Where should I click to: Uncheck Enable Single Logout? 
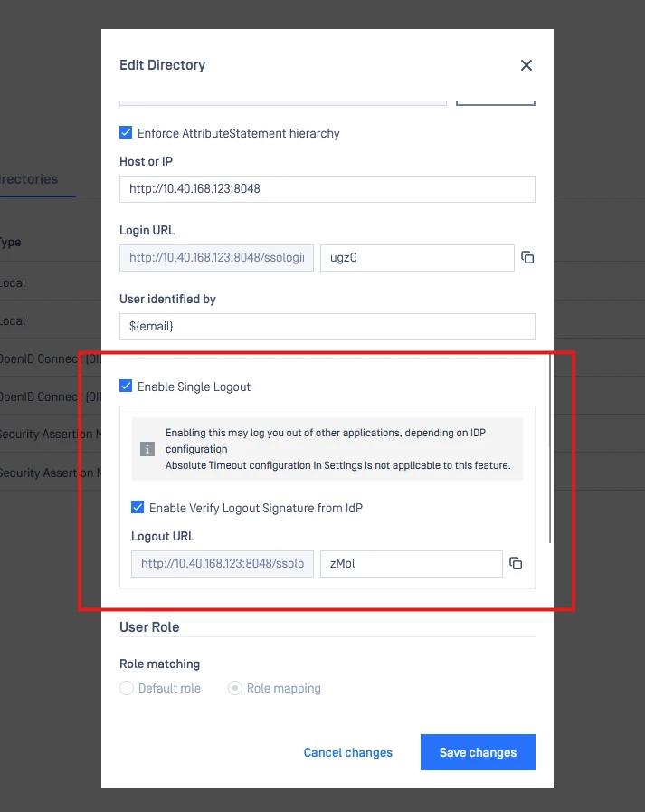(x=126, y=387)
